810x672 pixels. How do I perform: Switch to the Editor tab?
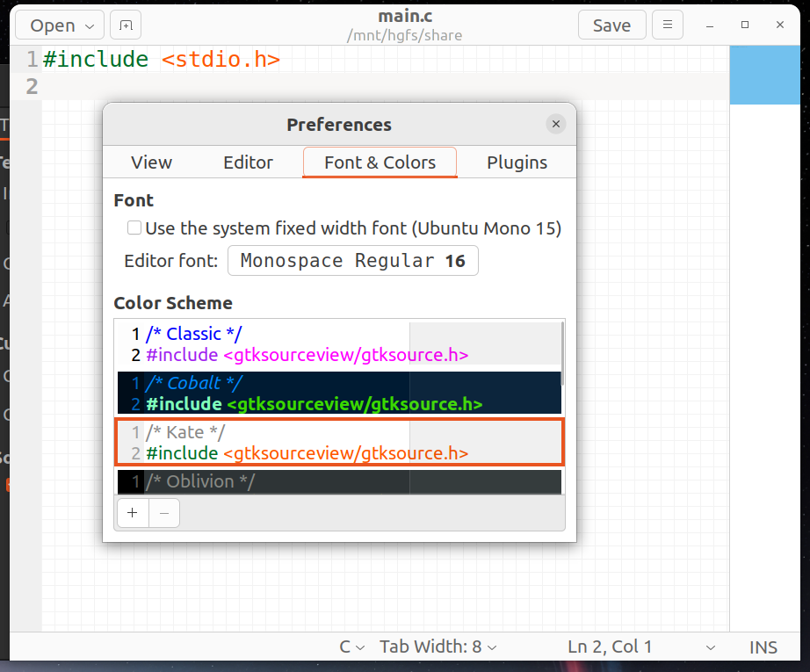click(x=248, y=163)
